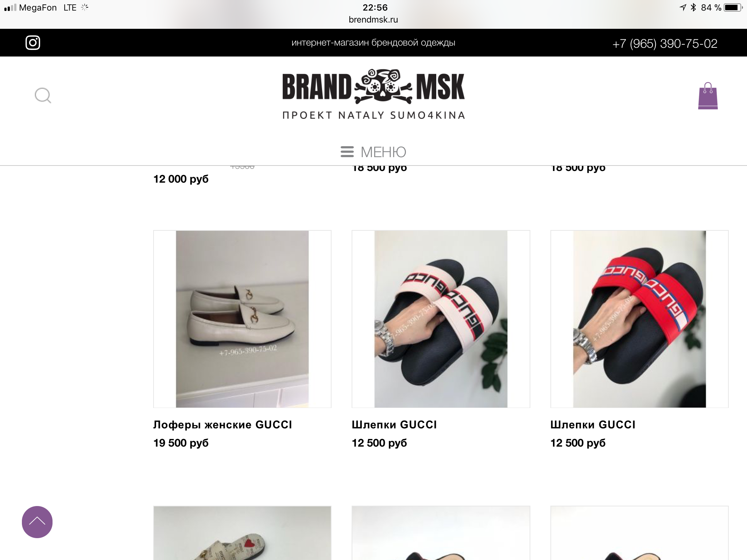The width and height of the screenshot is (747, 560).
Task: Tap the location arrow status icon
Action: coord(682,7)
